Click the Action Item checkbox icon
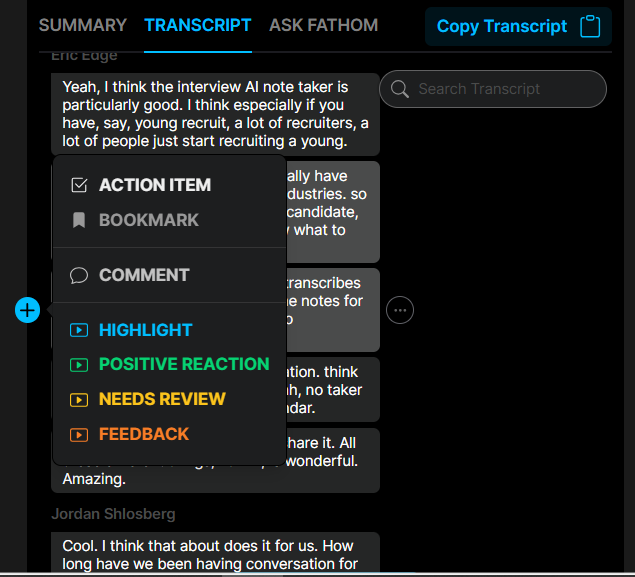The height and width of the screenshot is (577, 635). [x=79, y=185]
